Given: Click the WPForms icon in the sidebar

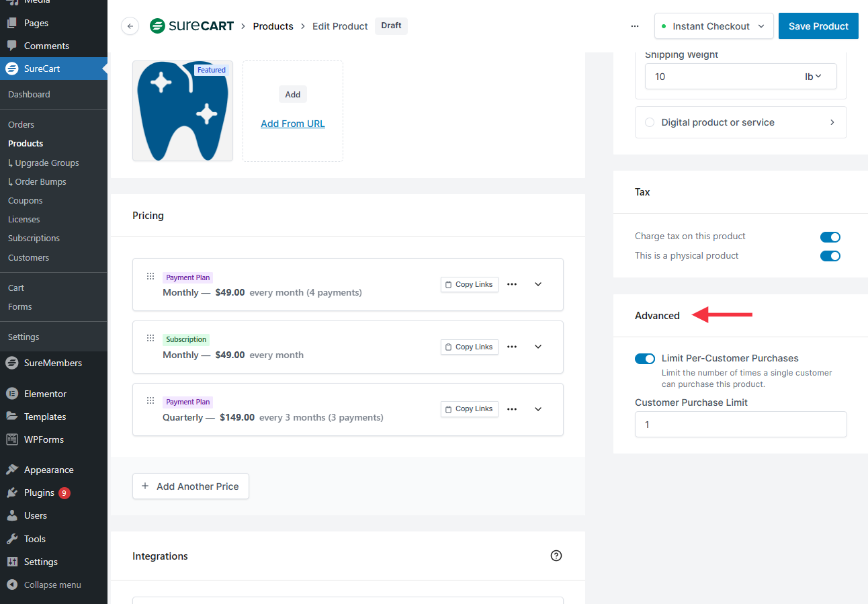Looking at the screenshot, I should click(x=11, y=439).
